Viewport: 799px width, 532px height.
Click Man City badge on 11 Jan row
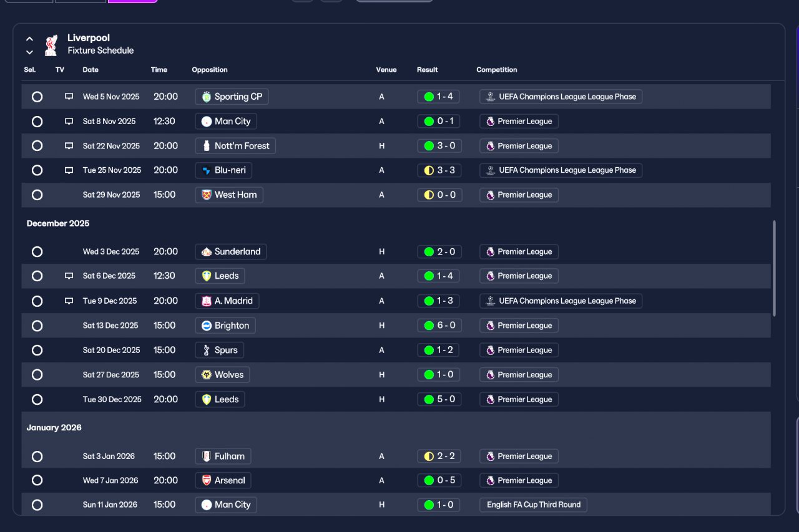coord(207,505)
